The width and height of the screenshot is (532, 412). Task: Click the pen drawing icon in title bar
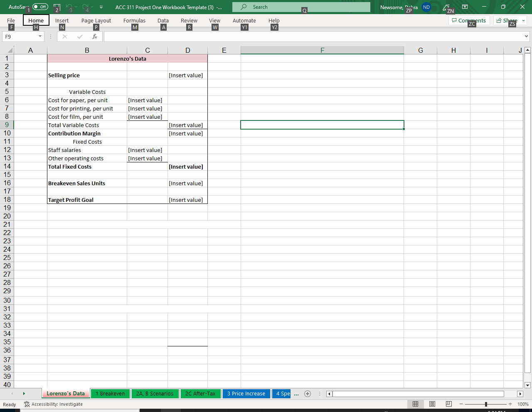pos(446,7)
